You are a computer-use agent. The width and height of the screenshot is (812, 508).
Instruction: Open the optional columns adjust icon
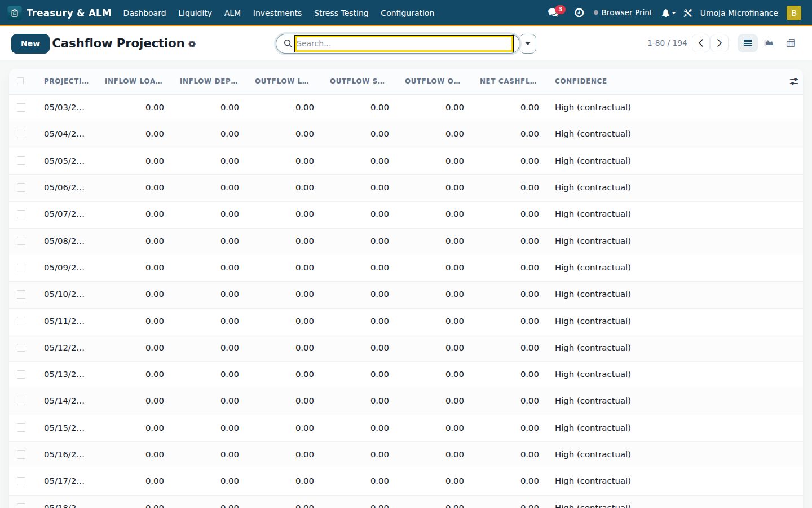(794, 81)
